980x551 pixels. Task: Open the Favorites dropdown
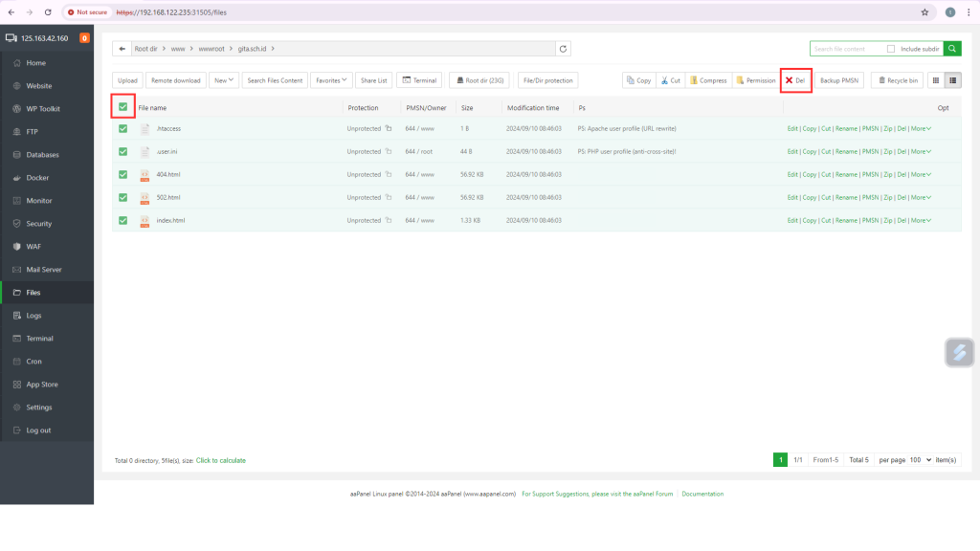(x=331, y=80)
